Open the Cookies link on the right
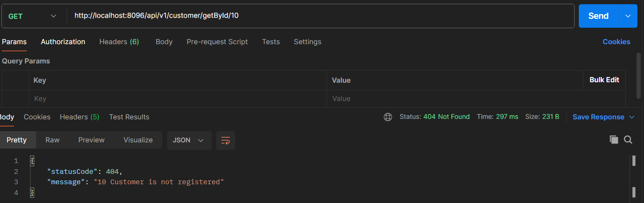The height and width of the screenshot is (203, 644). click(x=616, y=42)
